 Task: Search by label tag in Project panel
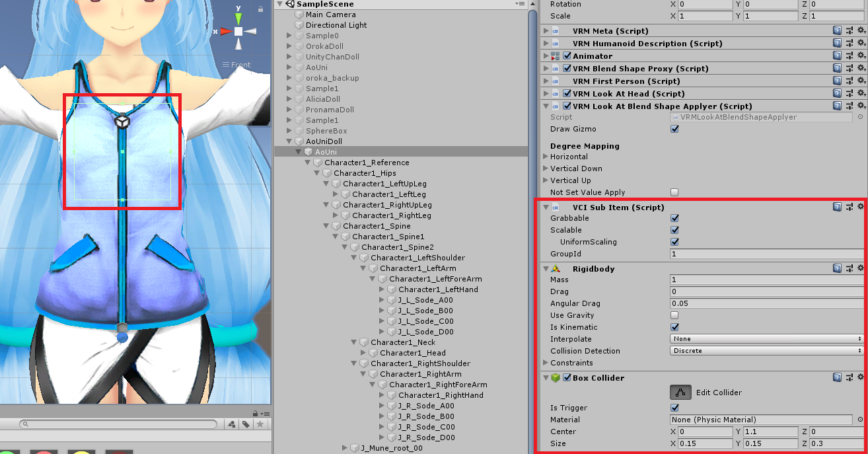click(245, 424)
